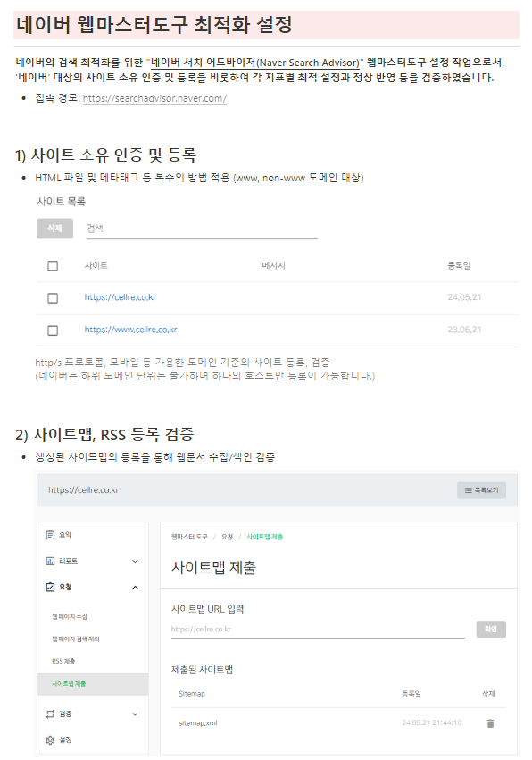The width and height of the screenshot is (532, 760).
Task: Click the gray 삭제 button
Action: tap(54, 229)
